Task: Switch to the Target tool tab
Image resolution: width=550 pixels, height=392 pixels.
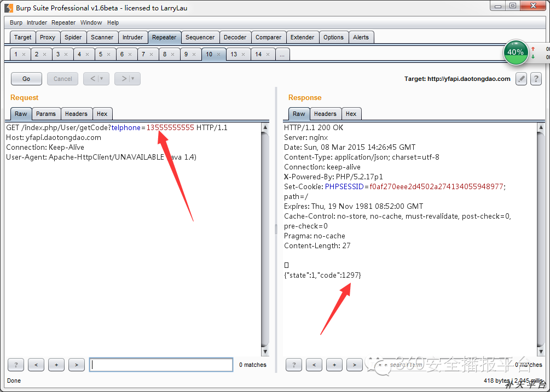Action: (23, 37)
